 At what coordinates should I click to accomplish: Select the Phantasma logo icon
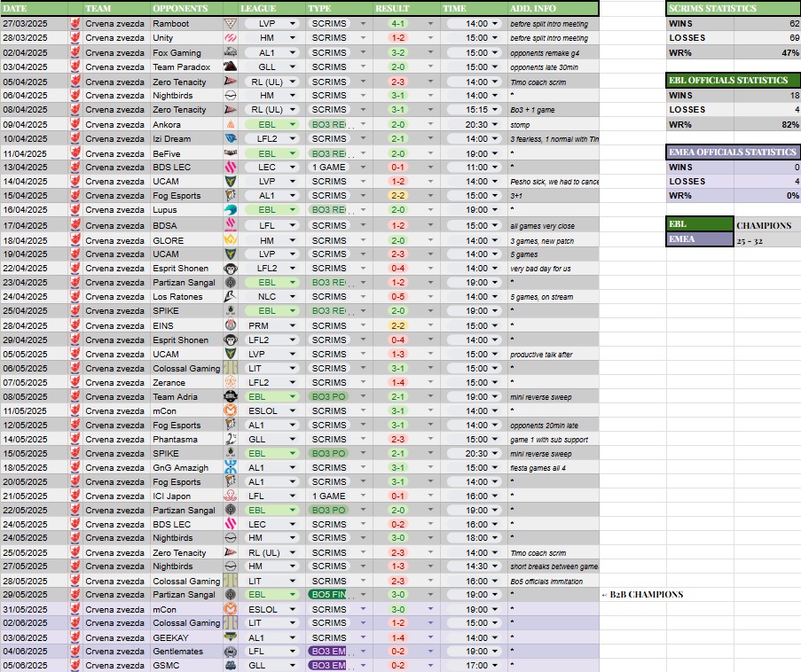point(231,439)
